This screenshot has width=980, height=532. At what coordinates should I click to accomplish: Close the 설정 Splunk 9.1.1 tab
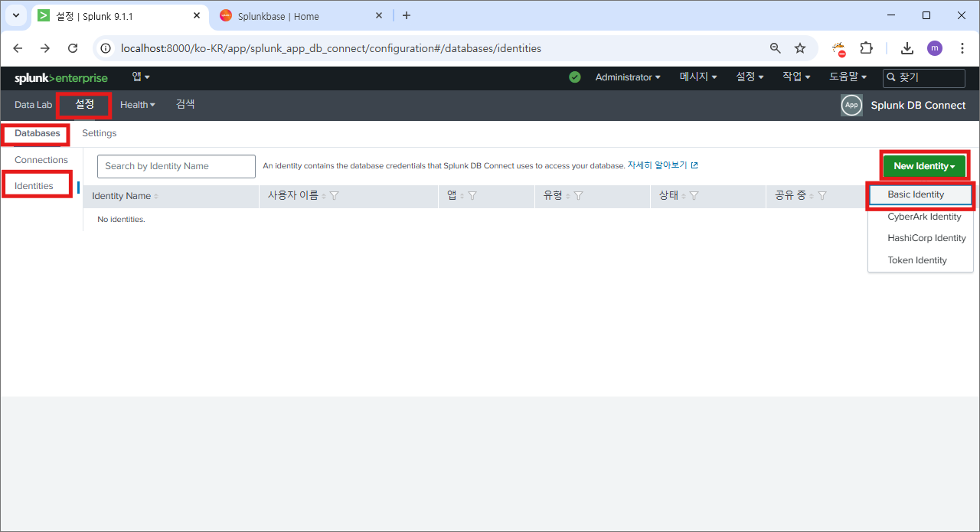click(x=198, y=16)
